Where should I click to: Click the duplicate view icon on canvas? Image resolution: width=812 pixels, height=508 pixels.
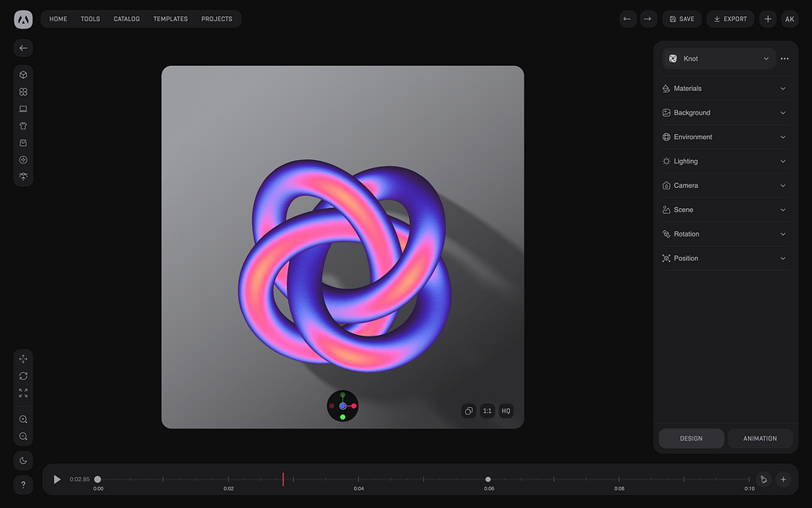(x=469, y=411)
